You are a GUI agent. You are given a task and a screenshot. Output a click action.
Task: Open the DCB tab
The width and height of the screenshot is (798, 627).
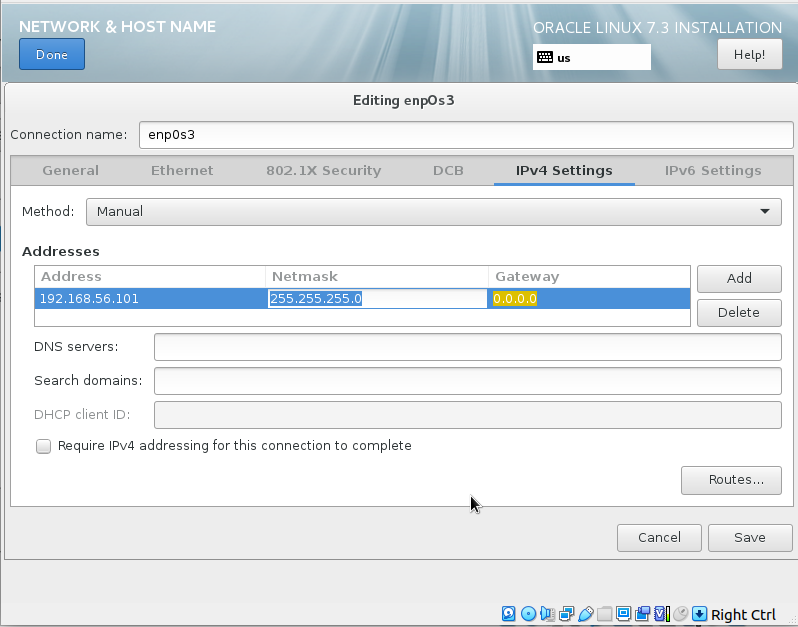448,170
